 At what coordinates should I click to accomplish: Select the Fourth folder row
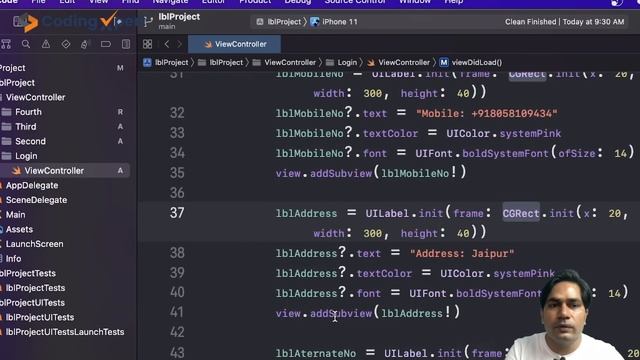[x=65, y=112]
